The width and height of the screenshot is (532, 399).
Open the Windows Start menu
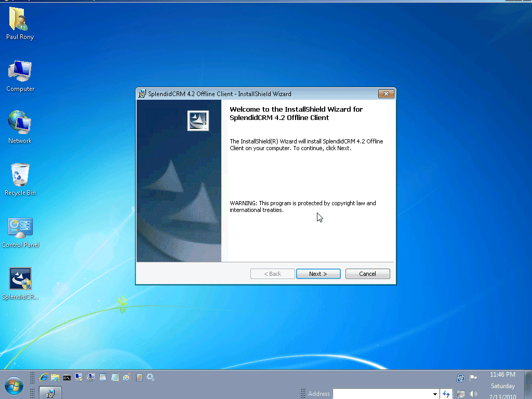(x=14, y=385)
